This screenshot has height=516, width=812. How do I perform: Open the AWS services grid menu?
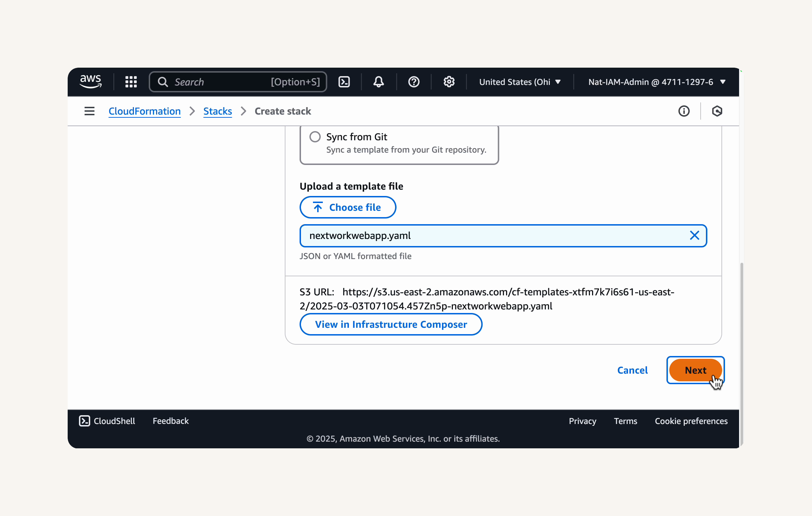(131, 82)
